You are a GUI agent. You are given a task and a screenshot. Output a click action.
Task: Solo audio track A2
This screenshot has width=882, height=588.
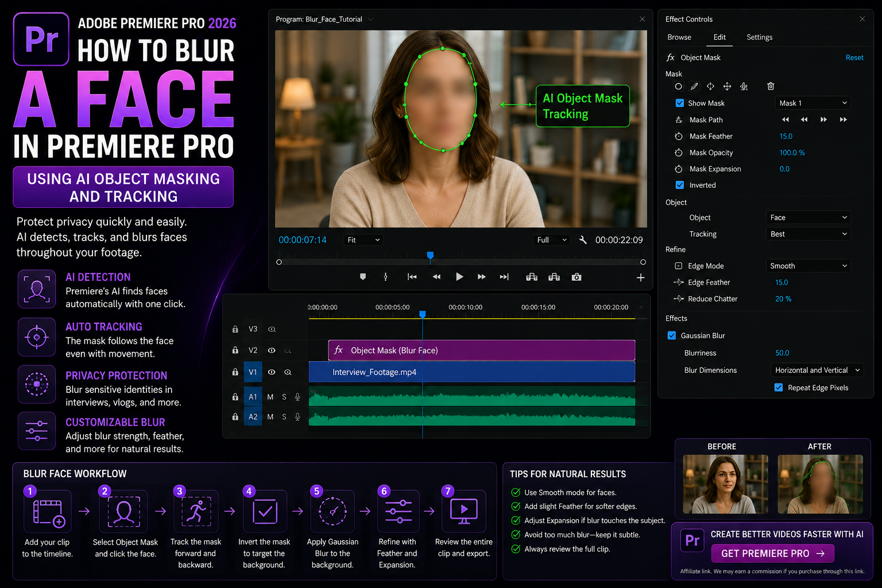(x=284, y=417)
